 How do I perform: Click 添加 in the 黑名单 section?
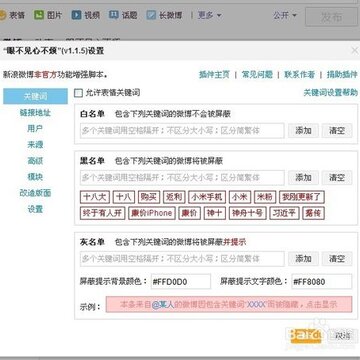(x=303, y=178)
